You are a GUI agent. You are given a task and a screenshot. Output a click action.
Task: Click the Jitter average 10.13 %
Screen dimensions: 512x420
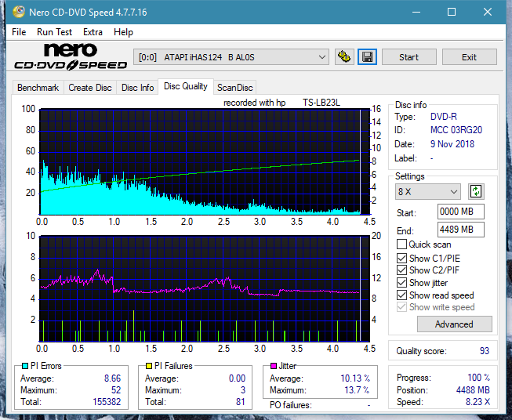(x=355, y=378)
